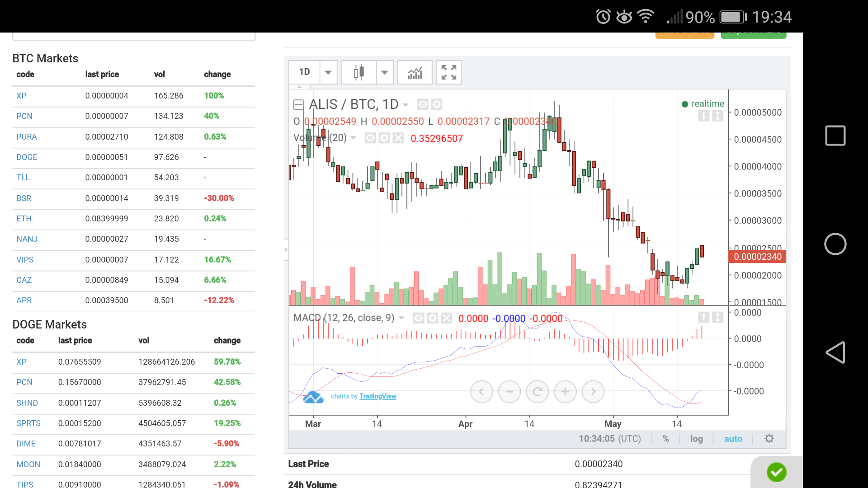Toggle the percent scale option
This screenshot has height=488, width=868.
coord(665,439)
